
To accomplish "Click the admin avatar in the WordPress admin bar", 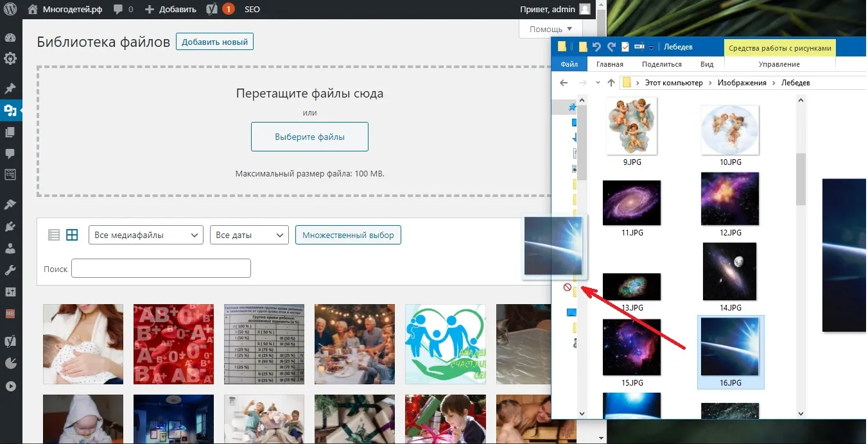I will click(584, 10).
